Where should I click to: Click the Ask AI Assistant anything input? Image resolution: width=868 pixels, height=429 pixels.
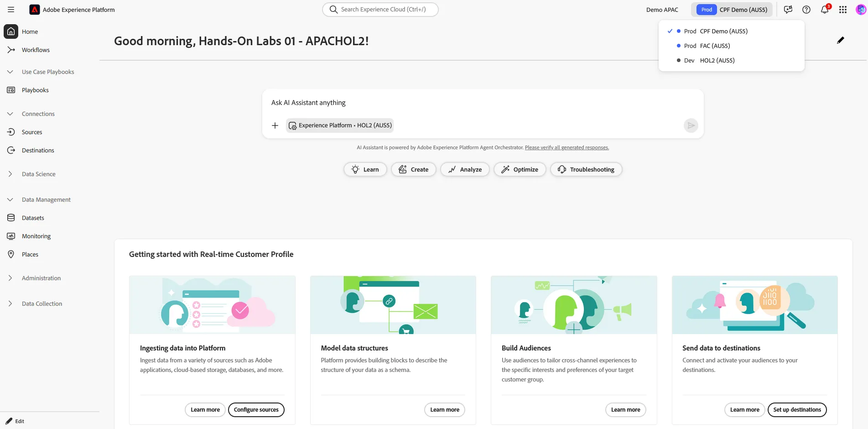483,103
